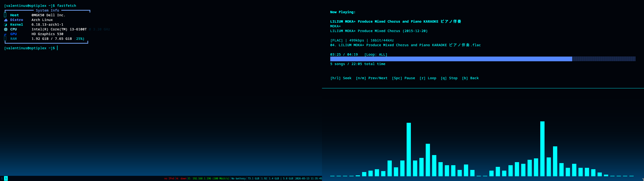Click the clock '2026-03-13 11:35:45'
Viewport: 644px width, 181px height.
tap(309, 179)
